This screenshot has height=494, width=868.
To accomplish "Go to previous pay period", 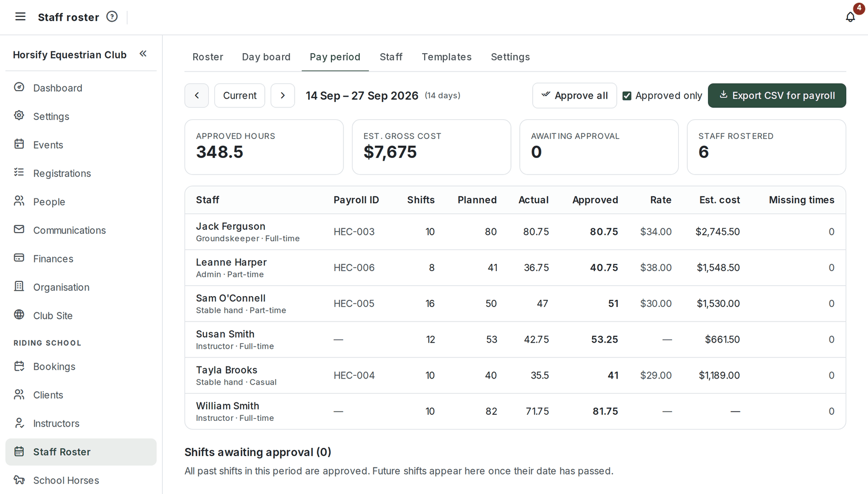I will pos(196,95).
